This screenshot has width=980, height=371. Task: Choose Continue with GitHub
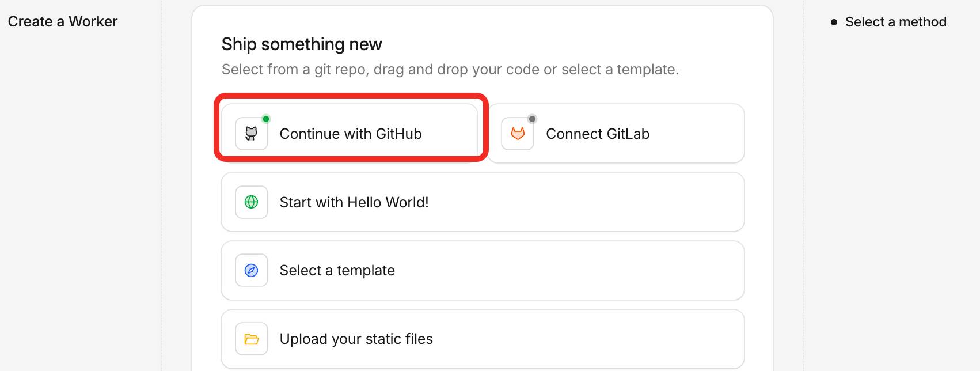click(350, 134)
